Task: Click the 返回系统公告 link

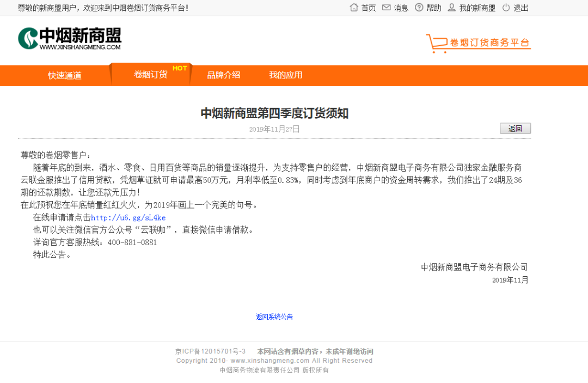Action: coord(274,317)
